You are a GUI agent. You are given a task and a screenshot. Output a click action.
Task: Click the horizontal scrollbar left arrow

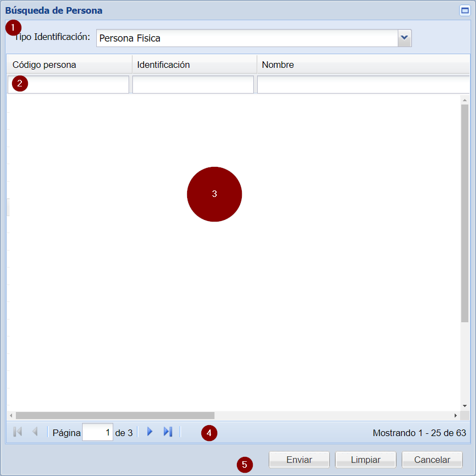(11, 415)
